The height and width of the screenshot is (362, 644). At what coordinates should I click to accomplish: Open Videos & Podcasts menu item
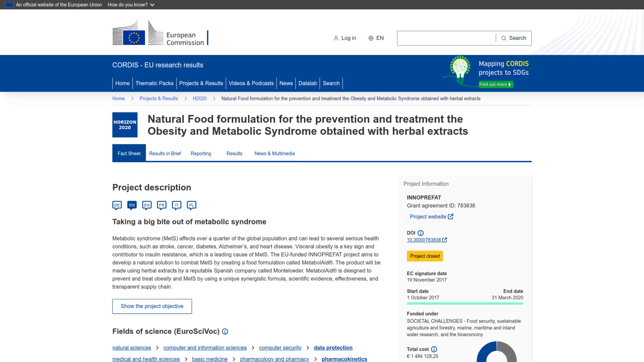[x=251, y=83]
